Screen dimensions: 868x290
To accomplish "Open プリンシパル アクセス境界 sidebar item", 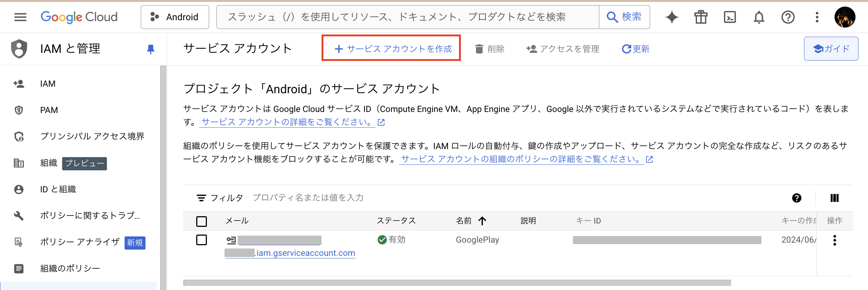I will 92,136.
